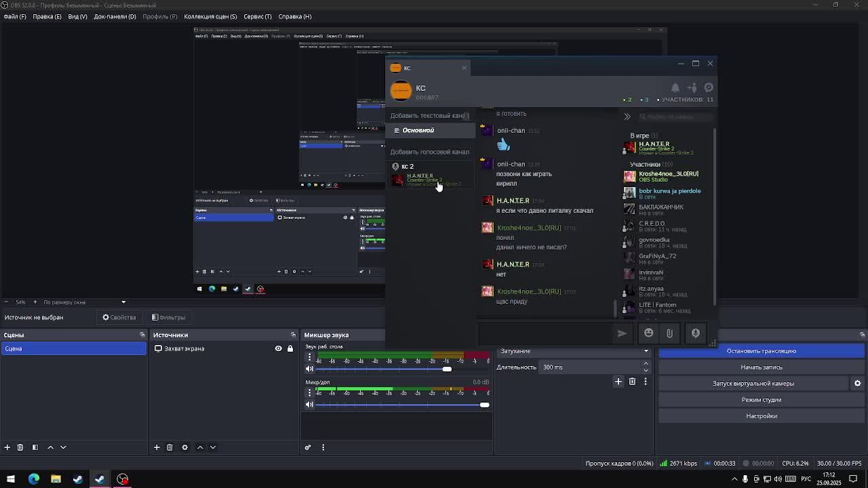Viewport: 868px width, 488px height.
Task: Open source properties gear icon
Action: coord(184,447)
